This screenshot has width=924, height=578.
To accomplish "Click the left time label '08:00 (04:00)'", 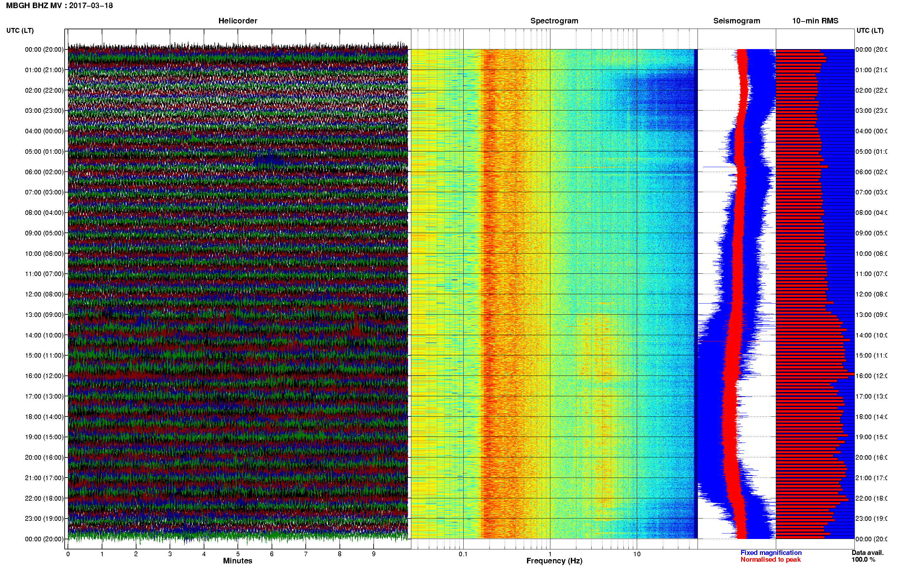I will 44,213.
